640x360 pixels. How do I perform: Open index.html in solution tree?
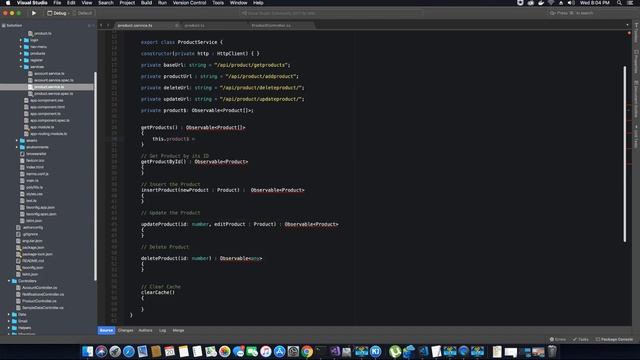(35, 167)
